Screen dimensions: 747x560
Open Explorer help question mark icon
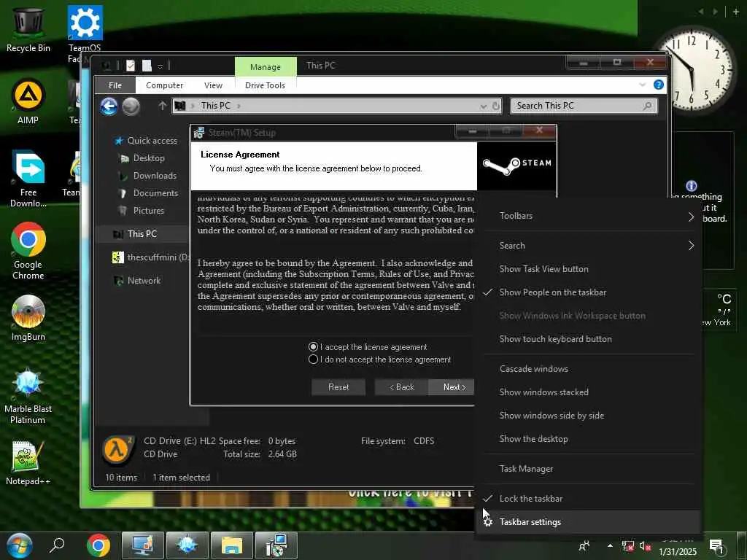(x=659, y=85)
